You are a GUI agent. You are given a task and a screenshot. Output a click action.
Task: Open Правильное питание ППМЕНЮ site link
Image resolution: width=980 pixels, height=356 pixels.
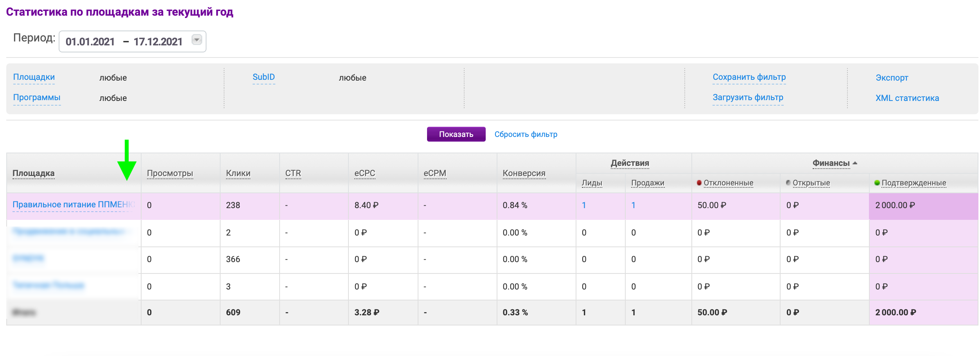[73, 205]
